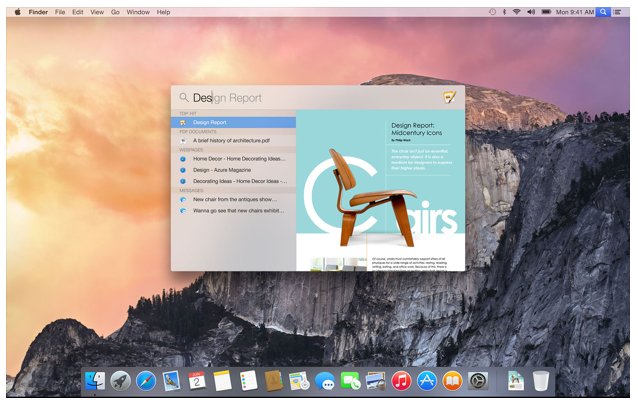Click the Spotlight magnifier in the menu bar
Image resolution: width=638 pixels, height=405 pixels.
[x=603, y=12]
